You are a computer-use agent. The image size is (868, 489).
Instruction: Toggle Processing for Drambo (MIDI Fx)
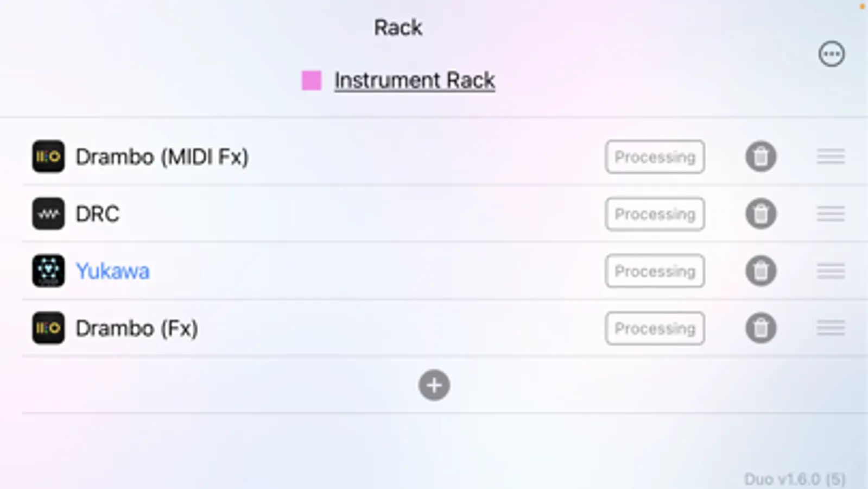655,156
